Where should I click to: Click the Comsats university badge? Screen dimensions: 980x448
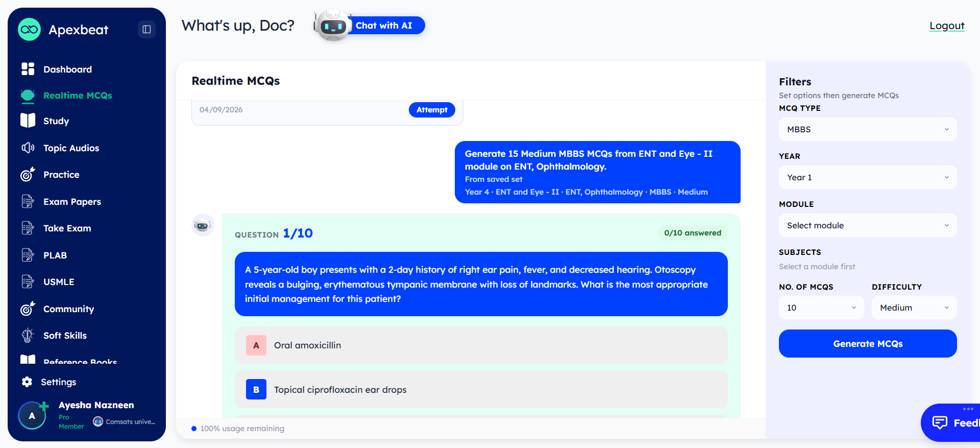(125, 421)
